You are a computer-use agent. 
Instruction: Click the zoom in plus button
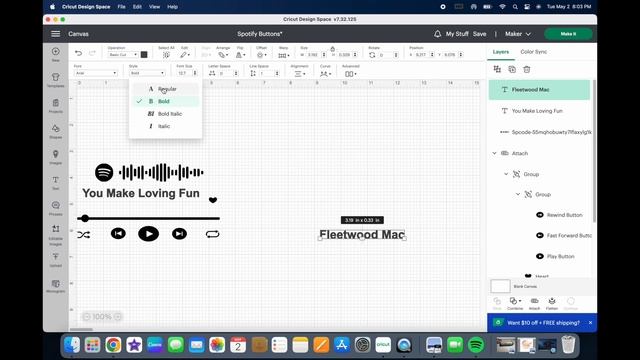click(x=118, y=316)
